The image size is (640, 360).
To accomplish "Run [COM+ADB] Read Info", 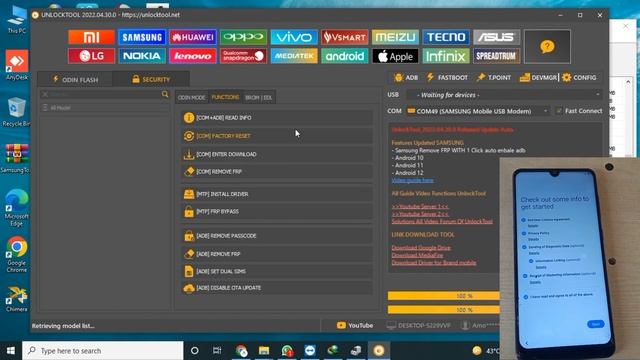I will coord(277,118).
